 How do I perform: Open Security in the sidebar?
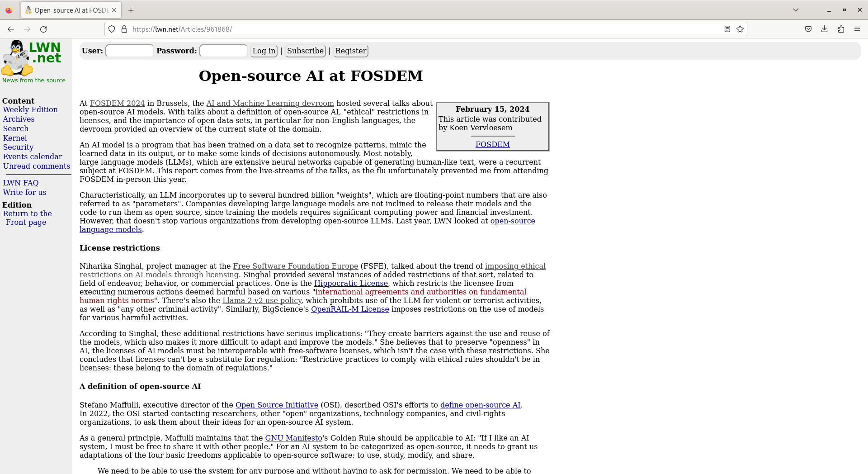18,147
